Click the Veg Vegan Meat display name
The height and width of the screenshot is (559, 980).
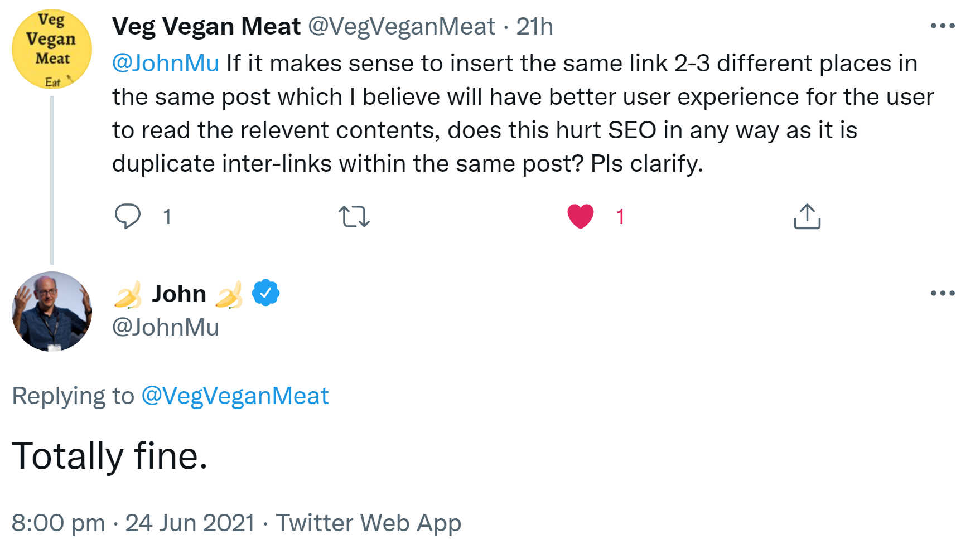(x=206, y=27)
